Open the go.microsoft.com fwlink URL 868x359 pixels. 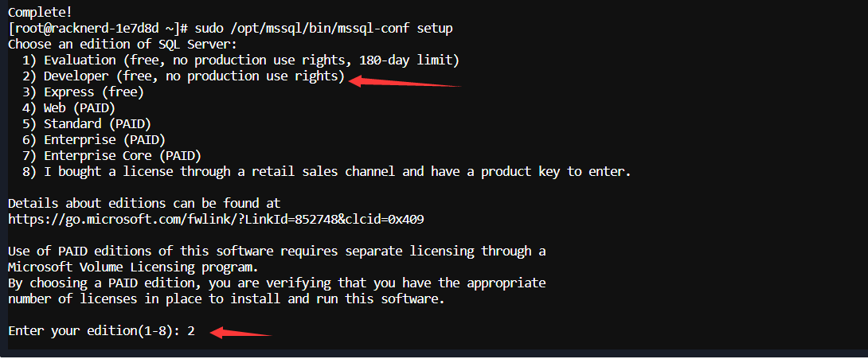[x=221, y=218]
